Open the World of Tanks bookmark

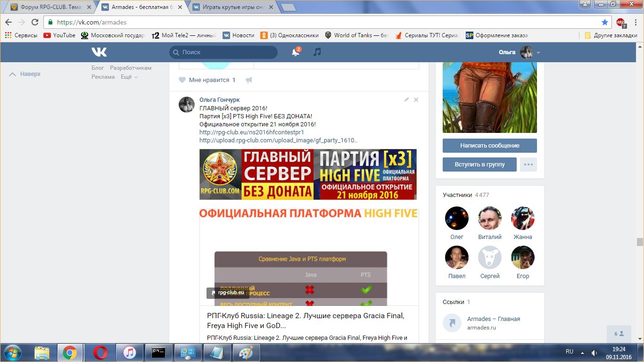coord(356,35)
